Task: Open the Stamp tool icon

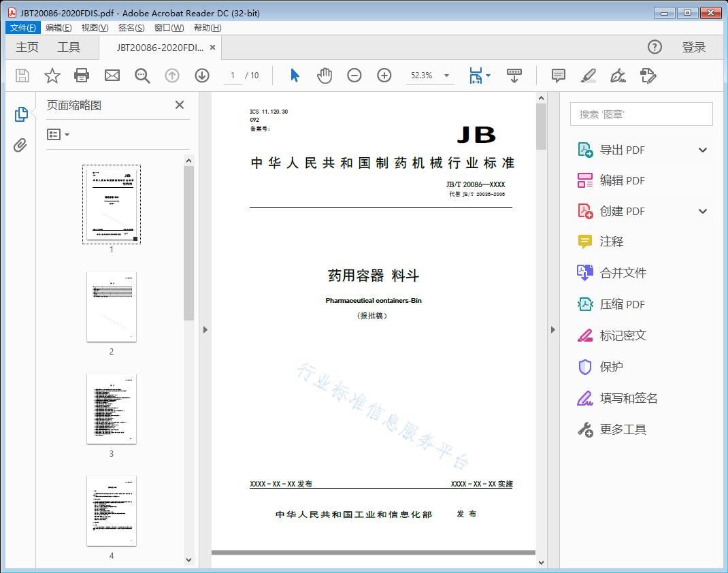Action: coord(648,76)
